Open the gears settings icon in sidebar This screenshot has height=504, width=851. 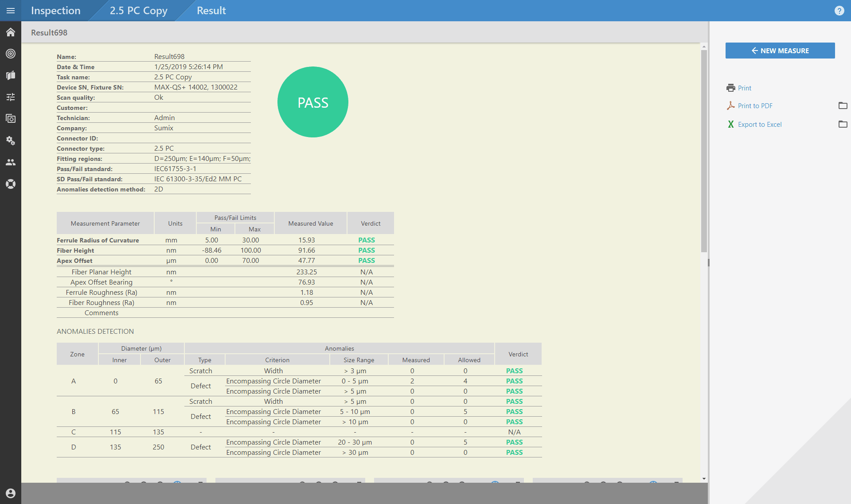[x=11, y=141]
